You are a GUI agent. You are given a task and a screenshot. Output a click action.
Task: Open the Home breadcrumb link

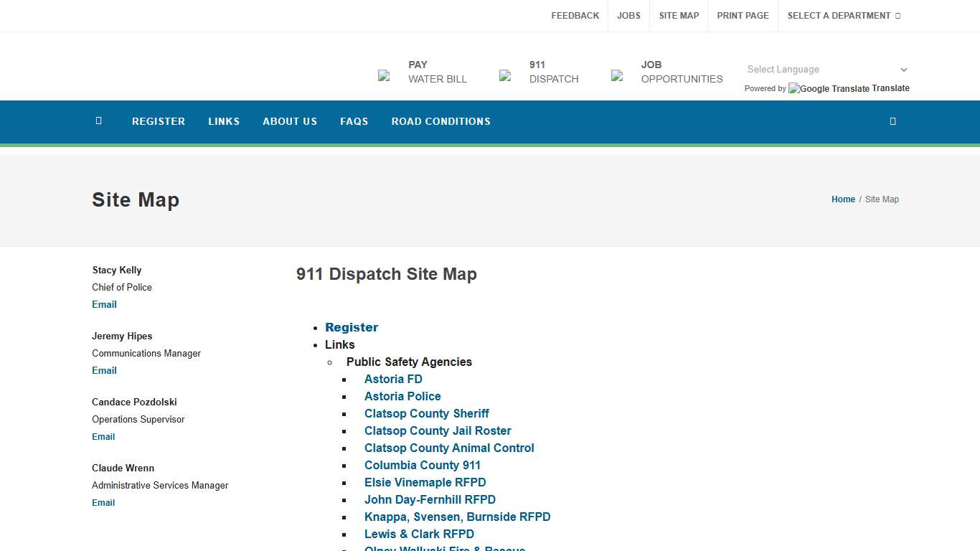843,199
